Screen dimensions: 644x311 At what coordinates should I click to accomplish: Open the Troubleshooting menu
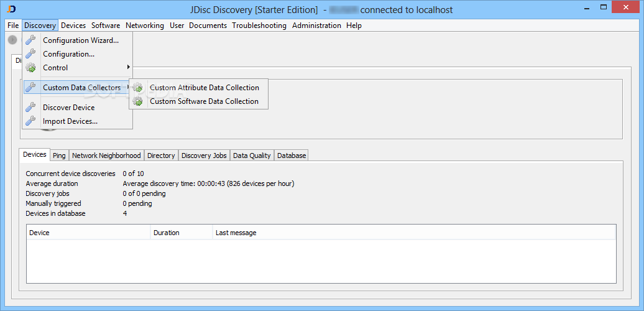pyautogui.click(x=259, y=26)
